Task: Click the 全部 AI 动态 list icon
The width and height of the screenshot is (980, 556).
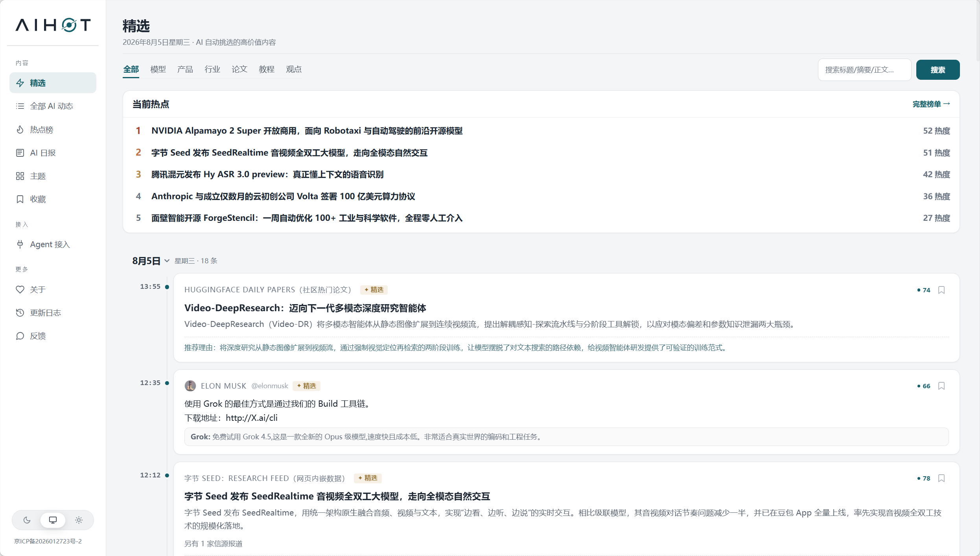Action: [x=20, y=106]
